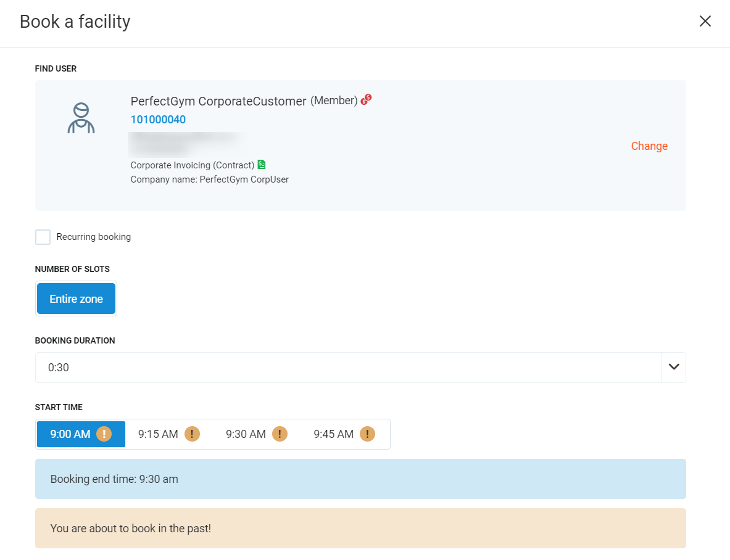The image size is (730, 560).
Task: Click the PerfectGym CorporateCustomer name
Action: (x=218, y=101)
